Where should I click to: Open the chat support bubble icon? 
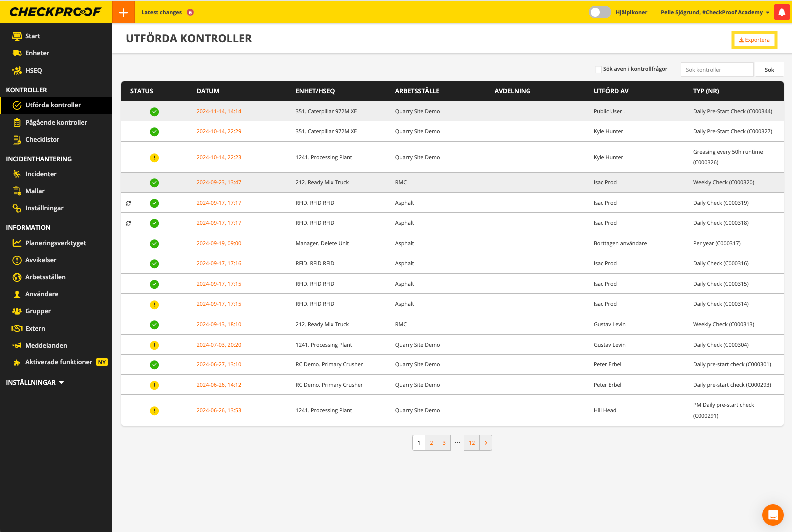[772, 515]
